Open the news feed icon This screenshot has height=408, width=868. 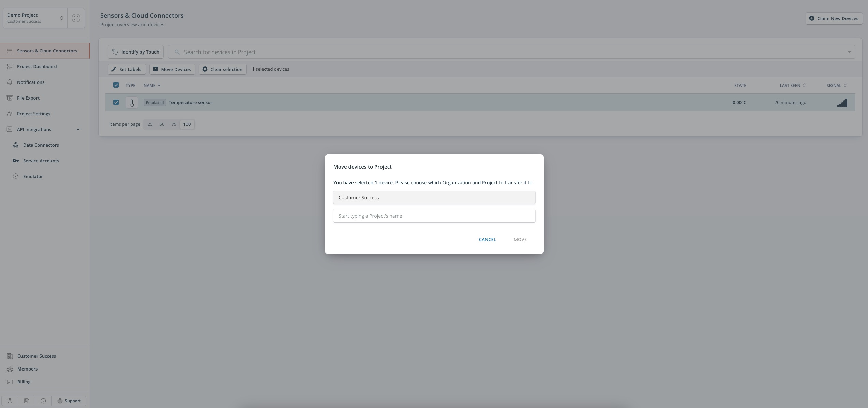(27, 401)
